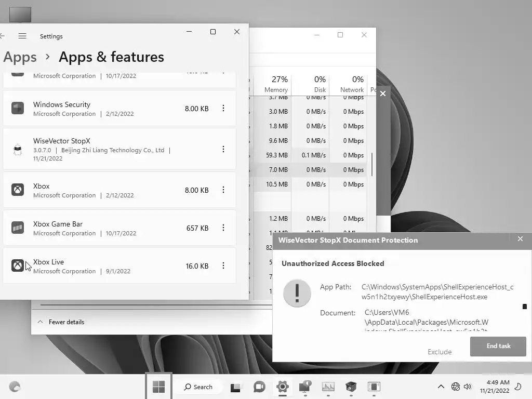Open the rightmost pinned taskbar app

(x=374, y=387)
